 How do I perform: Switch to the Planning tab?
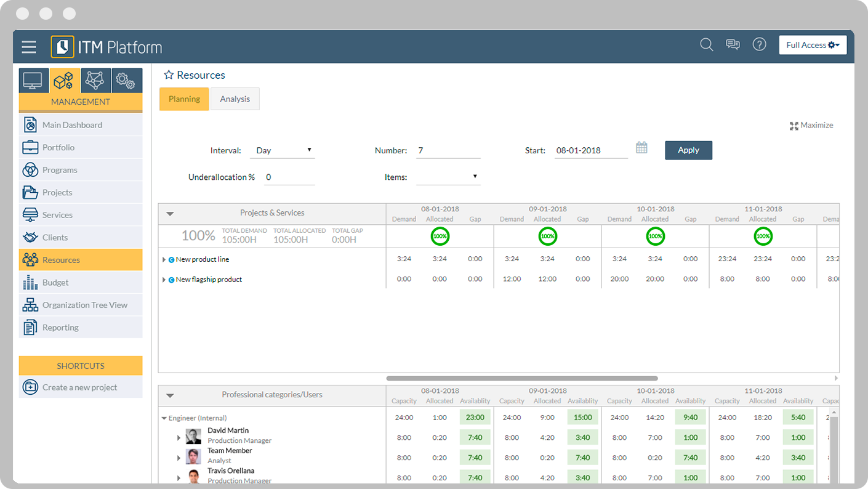[184, 99]
